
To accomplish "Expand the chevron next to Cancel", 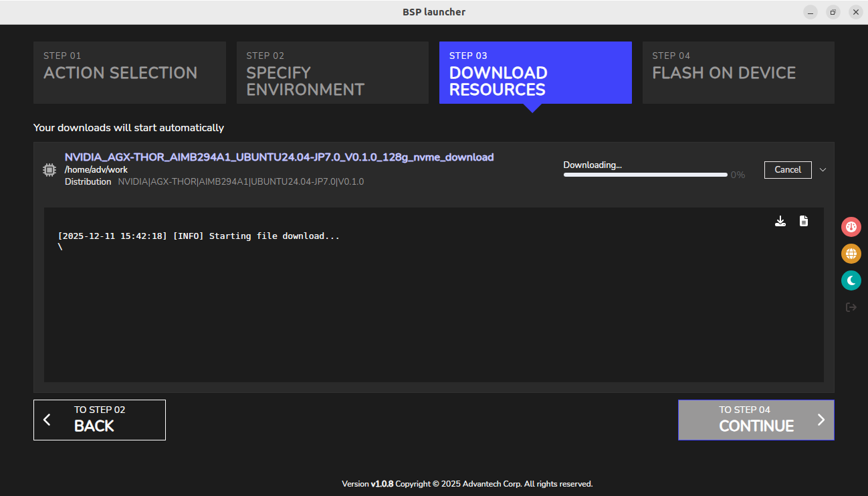I will pyautogui.click(x=823, y=169).
